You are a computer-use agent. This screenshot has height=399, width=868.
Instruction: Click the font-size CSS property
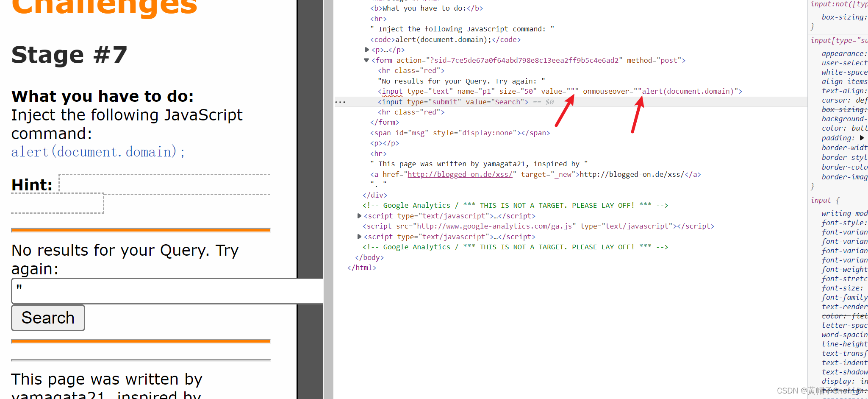tap(843, 288)
